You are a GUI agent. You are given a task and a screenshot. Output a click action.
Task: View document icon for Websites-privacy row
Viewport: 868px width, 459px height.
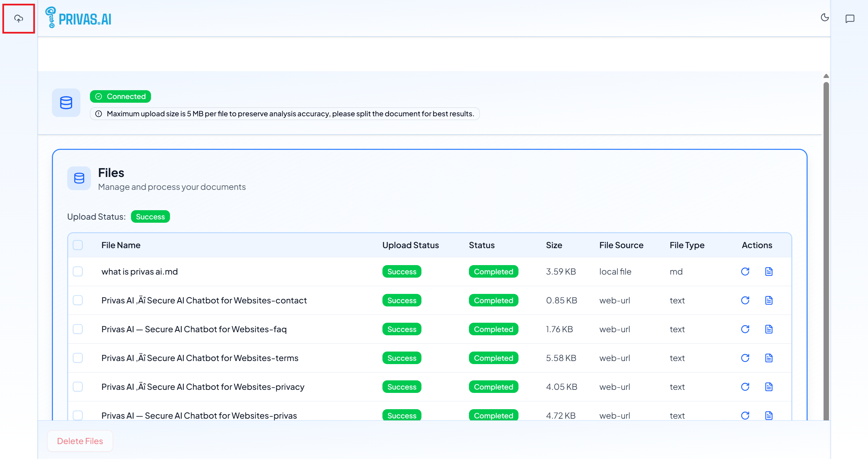(769, 387)
